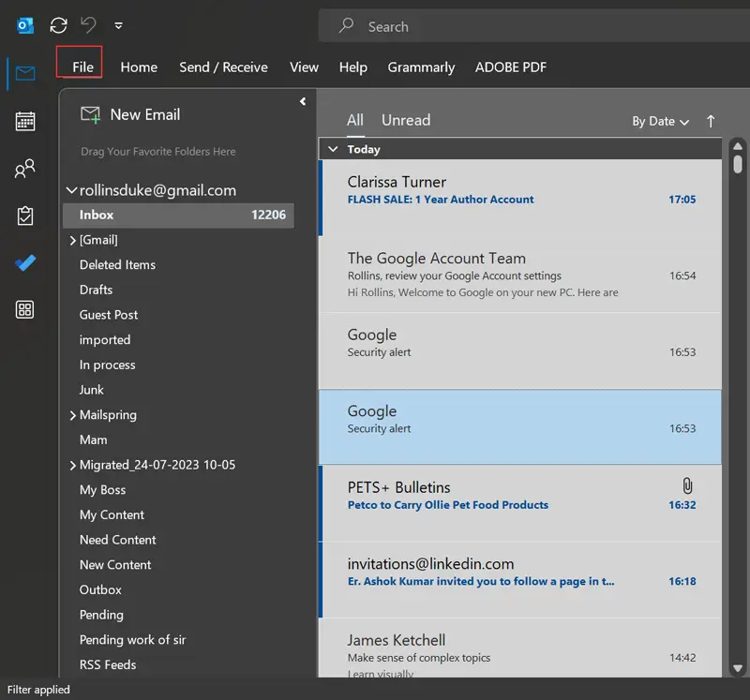Open Customize Quick Access Toolbar dropdown
This screenshot has width=750, height=700.
coord(118,25)
